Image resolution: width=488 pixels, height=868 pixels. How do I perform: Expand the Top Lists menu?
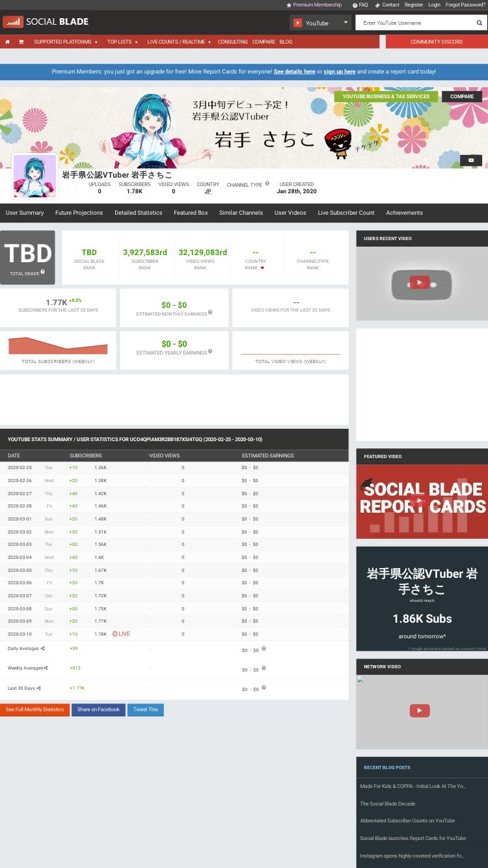pos(122,42)
